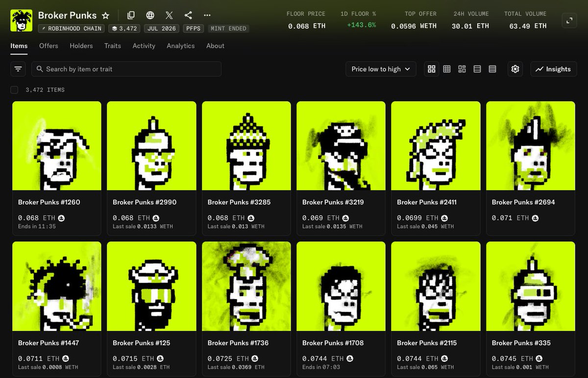Click the Broker Punks collection avatar
The width and height of the screenshot is (588, 378).
pyautogui.click(x=21, y=21)
